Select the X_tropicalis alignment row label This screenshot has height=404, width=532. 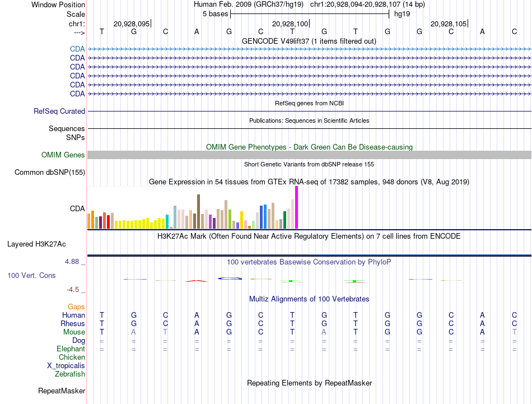[x=66, y=366]
